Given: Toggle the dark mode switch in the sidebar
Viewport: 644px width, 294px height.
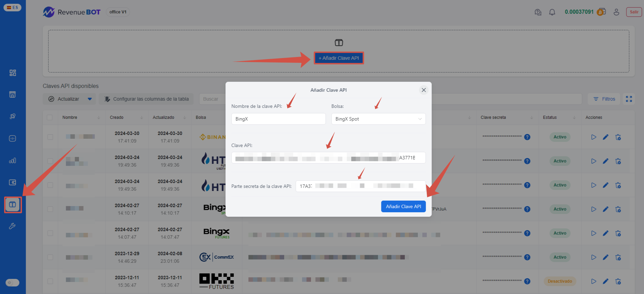Looking at the screenshot, I should (12, 283).
